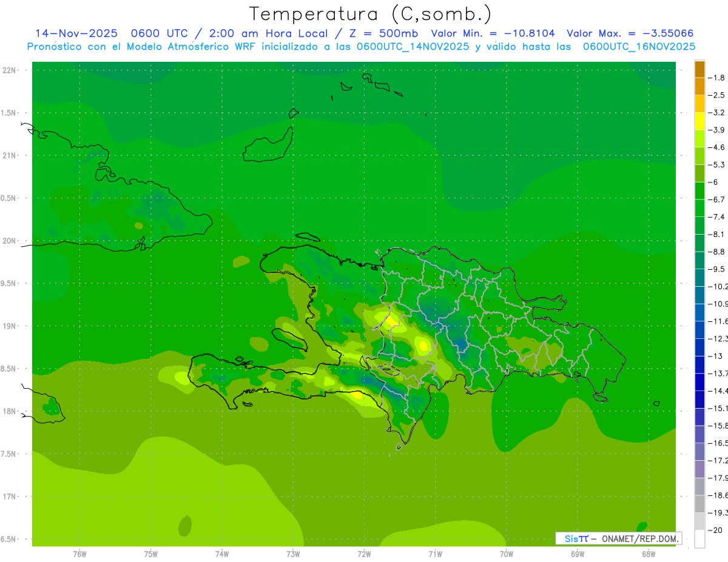Click the '8.5N' latitude label
This screenshot has width=728, height=562.
pos(8,369)
